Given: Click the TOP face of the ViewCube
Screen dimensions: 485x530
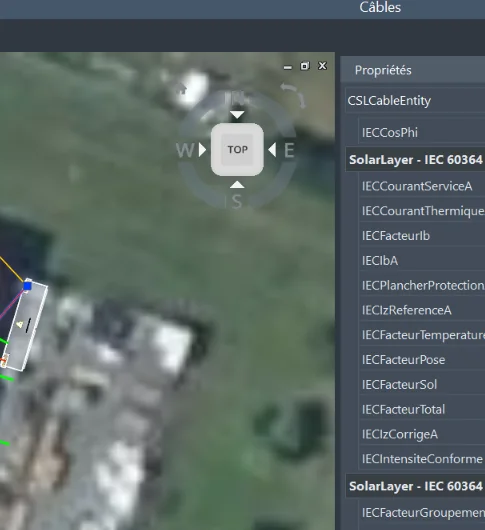Looking at the screenshot, I should (x=237, y=149).
